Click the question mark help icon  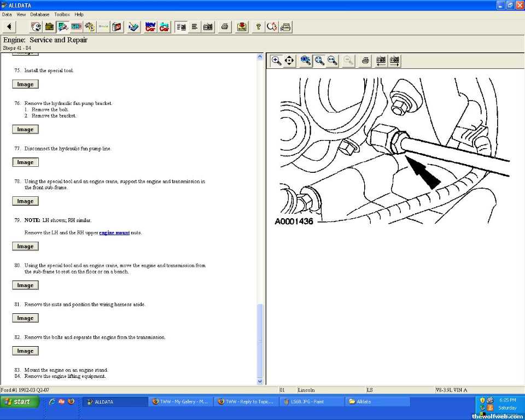tap(258, 27)
